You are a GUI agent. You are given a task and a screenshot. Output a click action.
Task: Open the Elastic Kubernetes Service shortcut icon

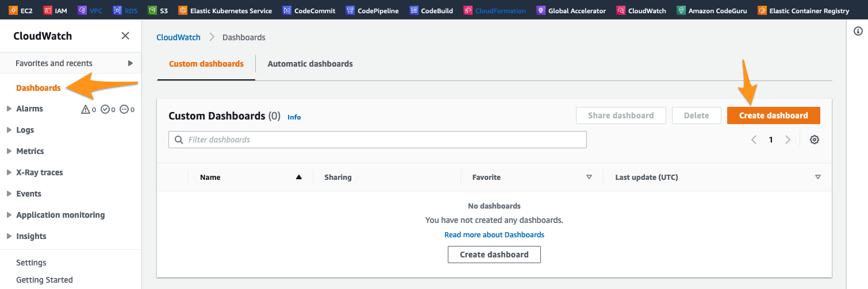click(183, 10)
